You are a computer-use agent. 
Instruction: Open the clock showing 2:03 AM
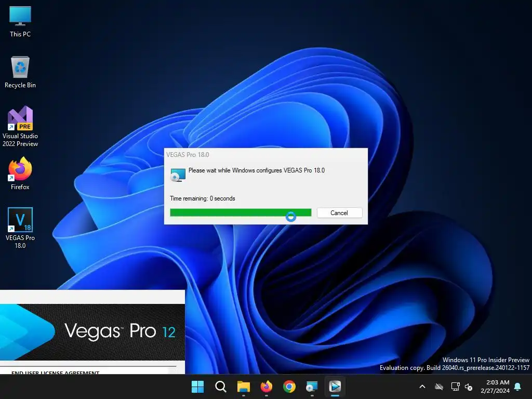[x=495, y=387]
